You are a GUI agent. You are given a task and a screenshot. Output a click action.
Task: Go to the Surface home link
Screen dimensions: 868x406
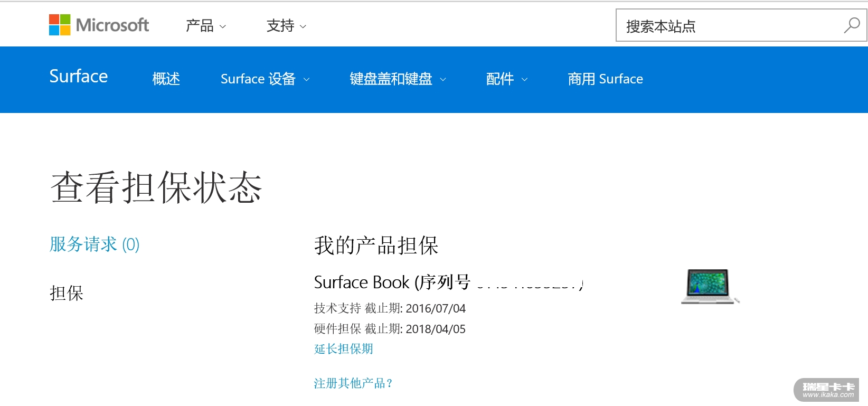79,77
